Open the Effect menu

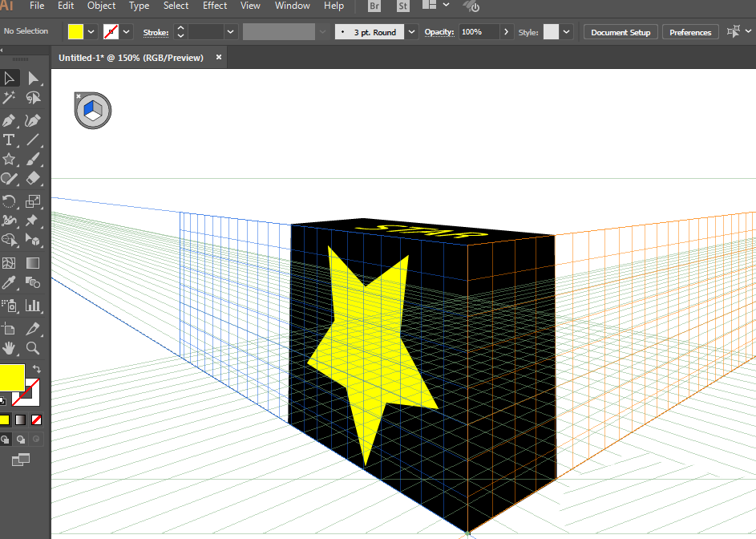click(215, 6)
